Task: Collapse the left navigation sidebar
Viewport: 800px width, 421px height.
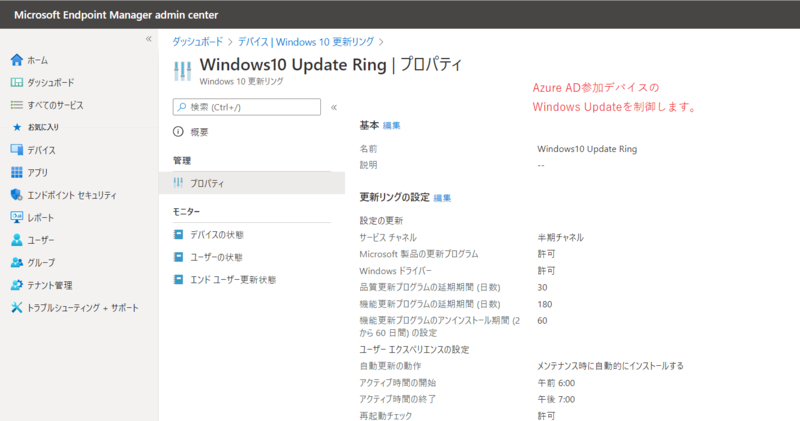Action: click(148, 39)
